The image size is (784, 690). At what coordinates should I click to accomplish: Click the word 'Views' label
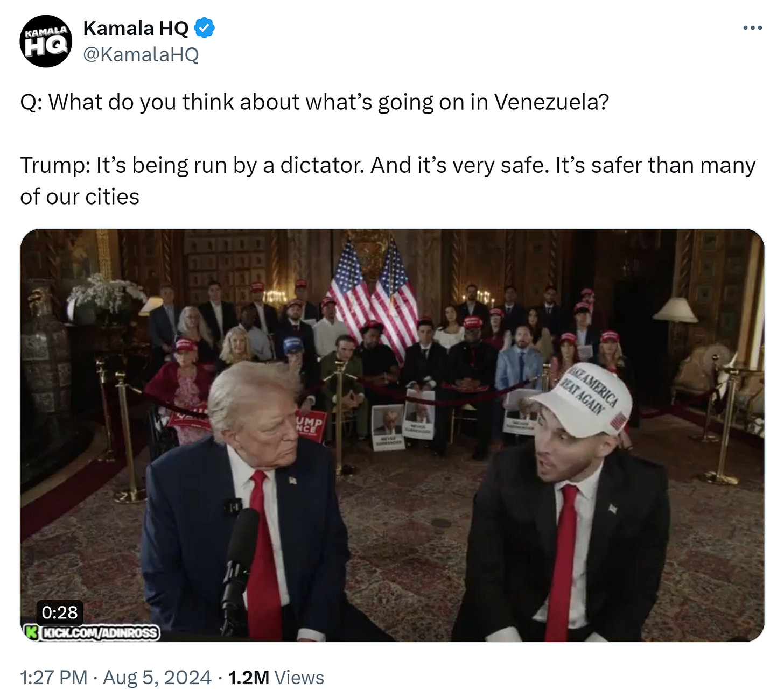pyautogui.click(x=299, y=677)
